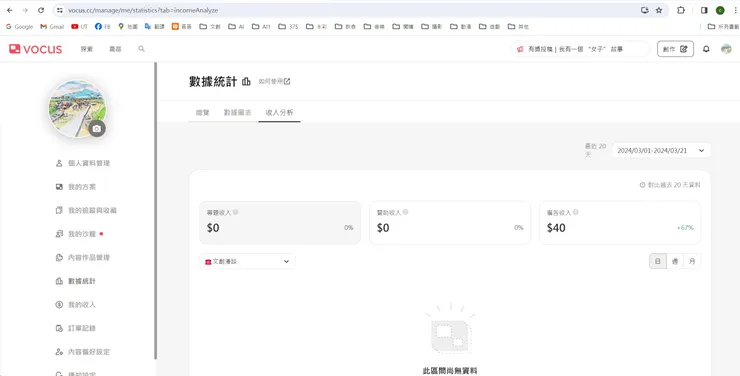The height and width of the screenshot is (376, 740).
Task: Click info icon beside 專題收入
Action: [x=235, y=212]
